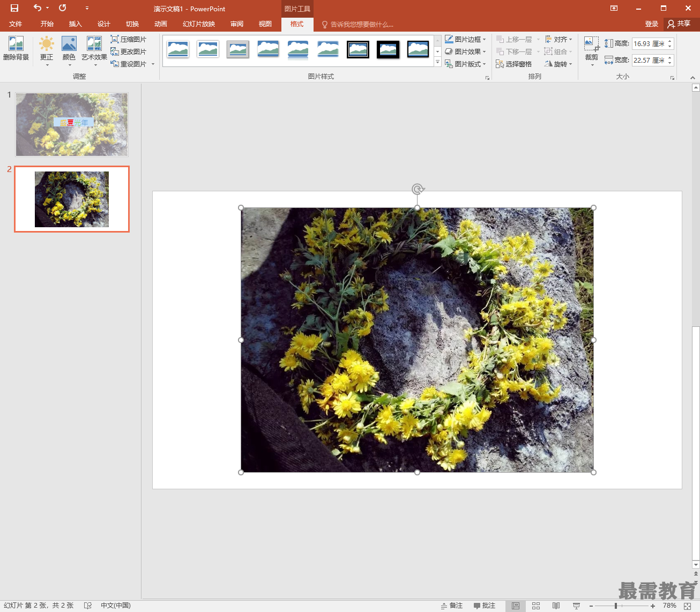
Task: Click 重设图片 (Reset Picture) button
Action: pyautogui.click(x=129, y=64)
